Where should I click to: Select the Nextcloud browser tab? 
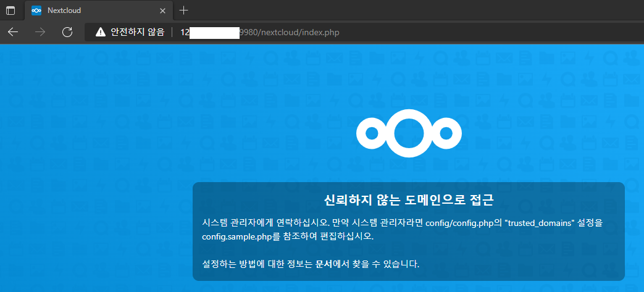coord(99,10)
